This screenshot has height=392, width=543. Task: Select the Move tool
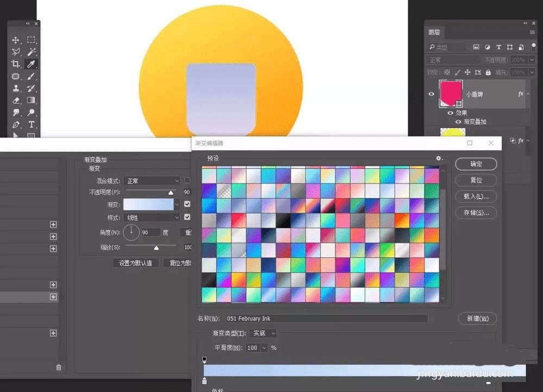(16, 40)
